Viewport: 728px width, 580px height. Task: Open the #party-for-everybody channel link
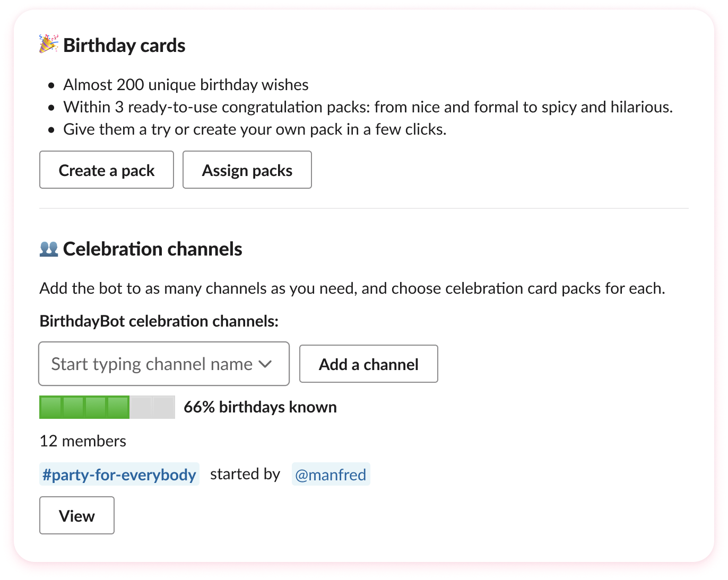119,474
